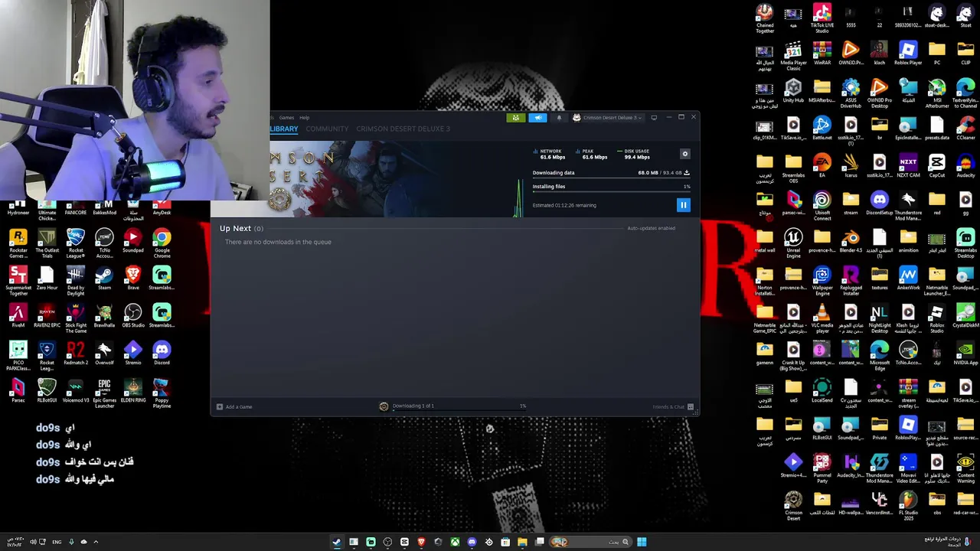The image size is (980, 551).
Task: Open download settings gear in Steam
Action: [x=685, y=154]
